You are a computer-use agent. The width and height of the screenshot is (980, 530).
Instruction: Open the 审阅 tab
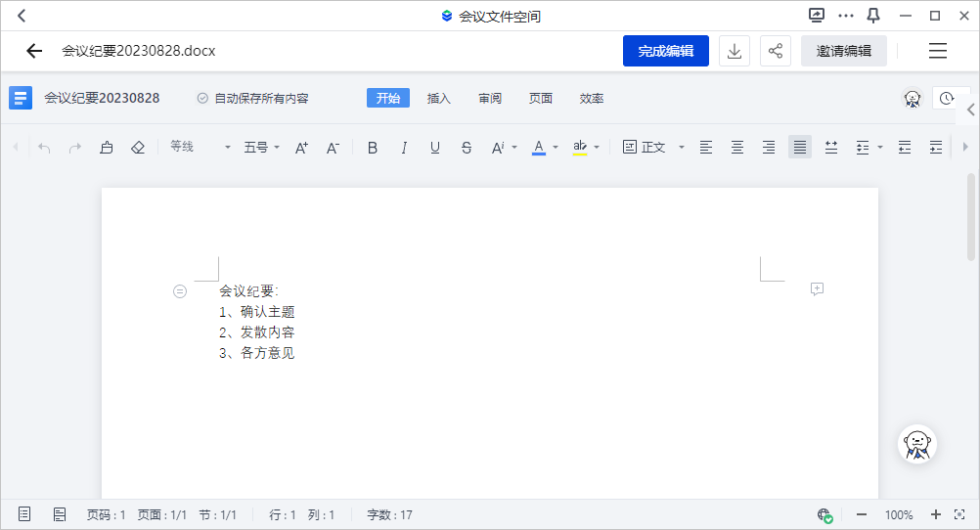(490, 98)
